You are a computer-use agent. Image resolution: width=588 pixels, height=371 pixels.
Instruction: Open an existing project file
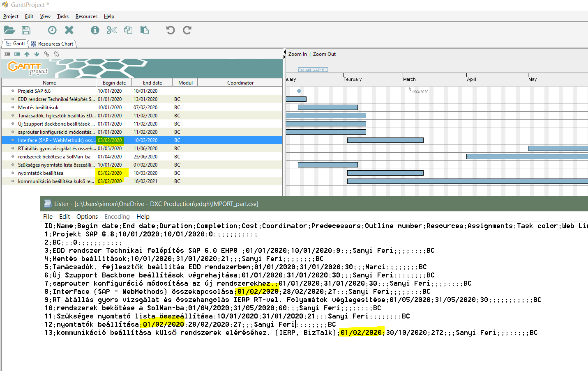(x=9, y=30)
